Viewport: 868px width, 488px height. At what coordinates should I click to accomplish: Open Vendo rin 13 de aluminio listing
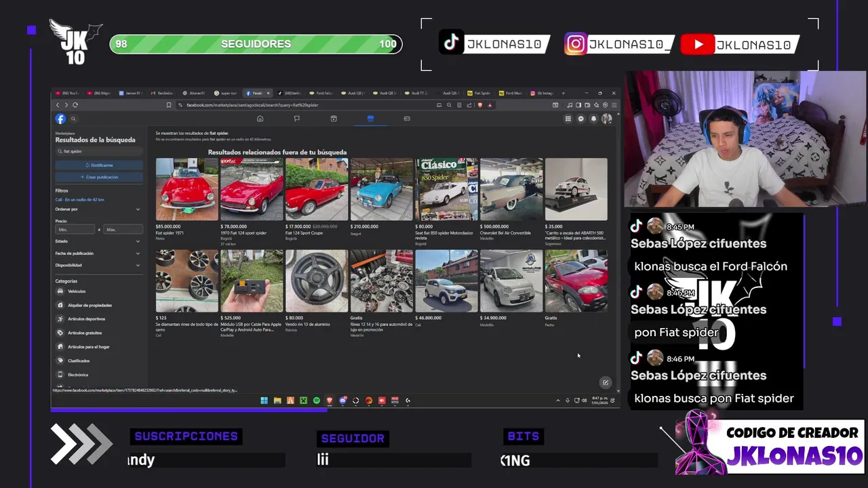coord(317,281)
